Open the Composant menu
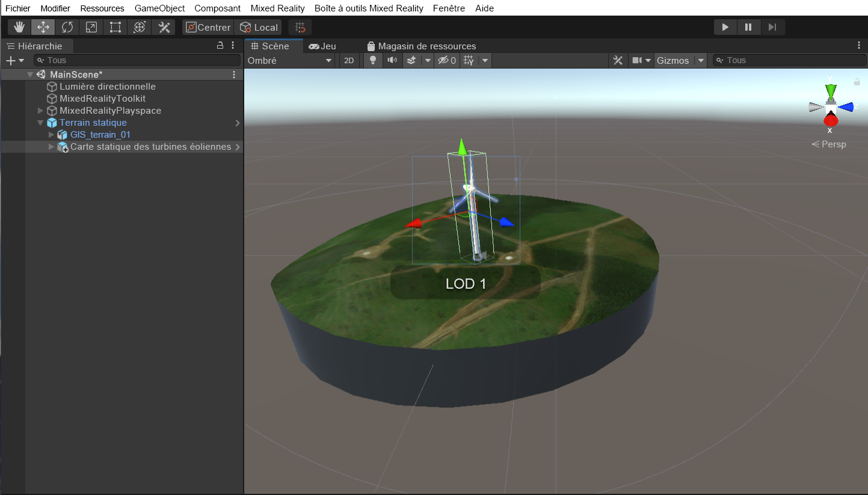868x495 pixels. [x=217, y=8]
